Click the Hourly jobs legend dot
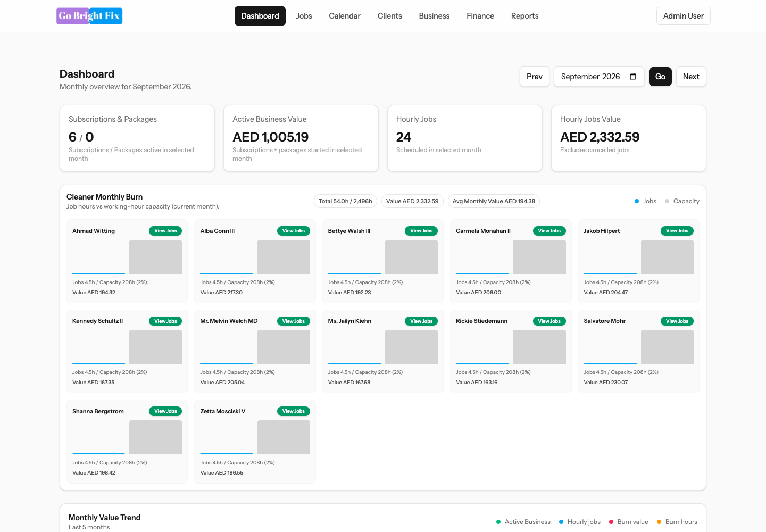This screenshot has width=766, height=532. (x=561, y=522)
